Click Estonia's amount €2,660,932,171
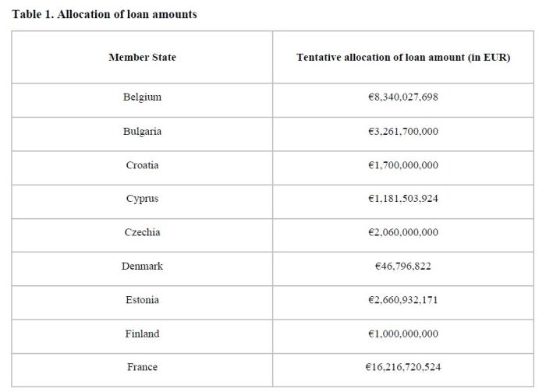Screen dimensions: 546x392 403,300
